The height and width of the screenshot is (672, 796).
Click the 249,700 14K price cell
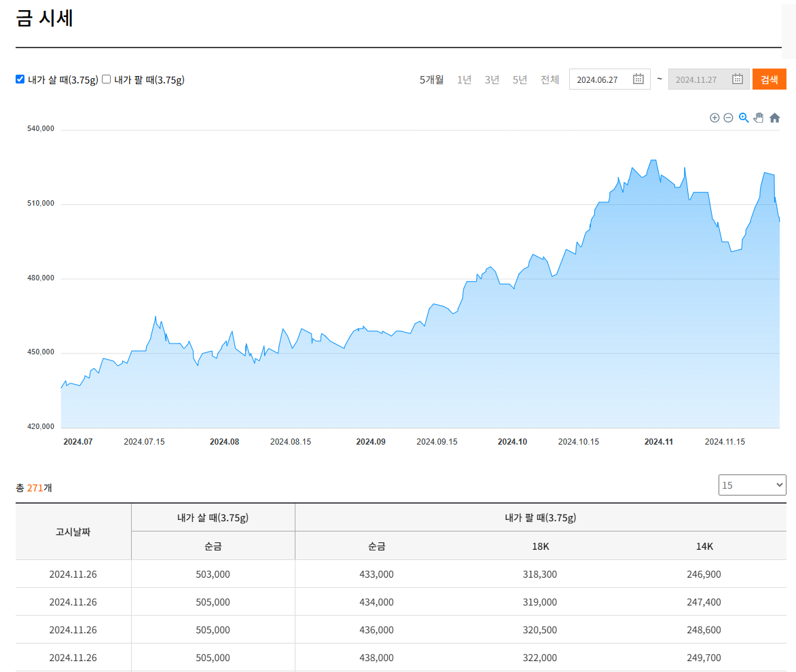(704, 658)
